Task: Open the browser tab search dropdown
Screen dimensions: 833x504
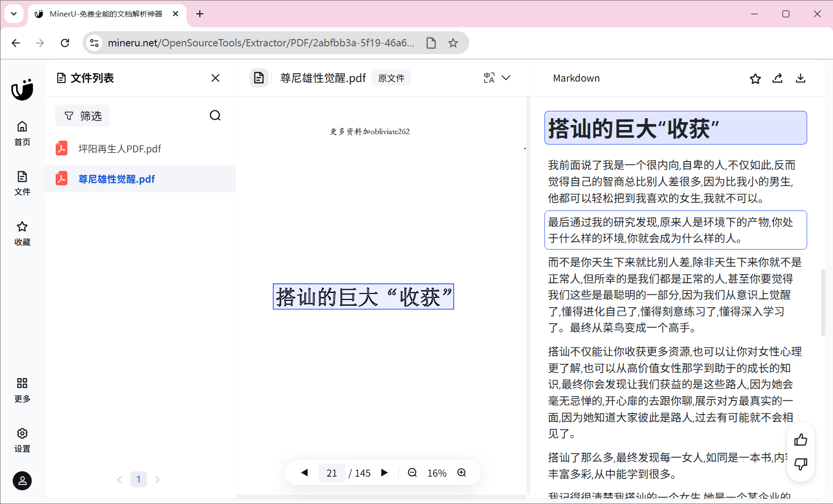Action: (x=14, y=14)
